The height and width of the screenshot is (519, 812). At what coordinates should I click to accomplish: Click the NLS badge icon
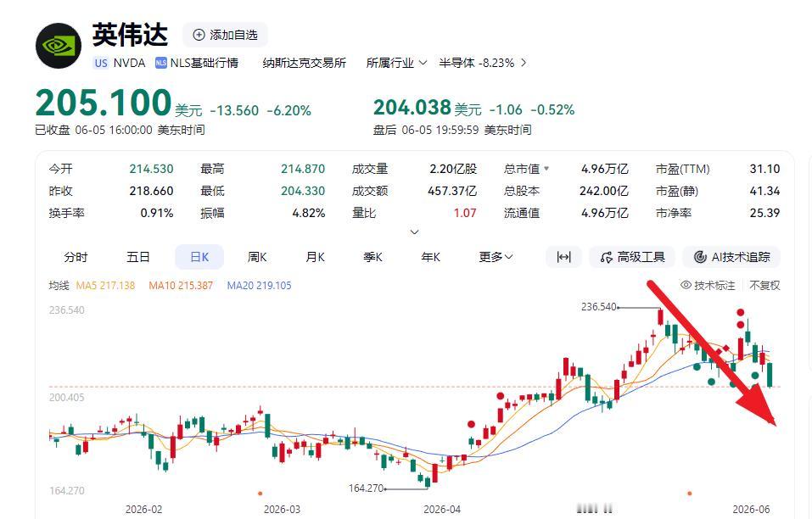161,63
